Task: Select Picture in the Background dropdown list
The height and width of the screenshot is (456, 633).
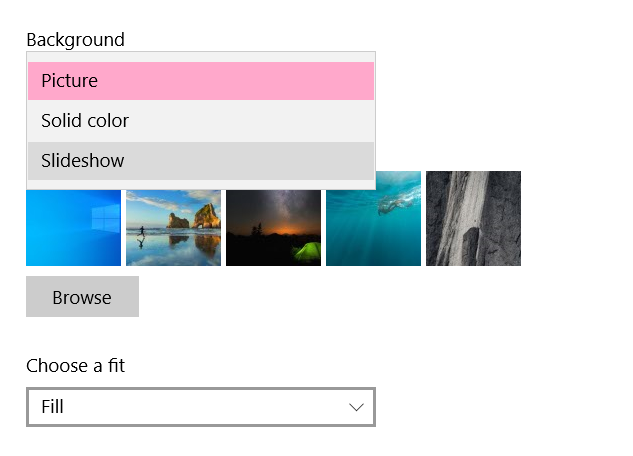Action: [x=200, y=81]
